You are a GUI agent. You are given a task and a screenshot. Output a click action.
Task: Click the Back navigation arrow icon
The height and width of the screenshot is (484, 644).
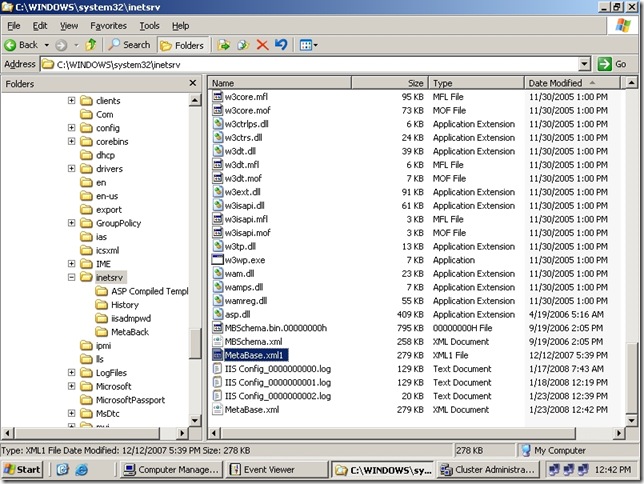tap(10, 45)
